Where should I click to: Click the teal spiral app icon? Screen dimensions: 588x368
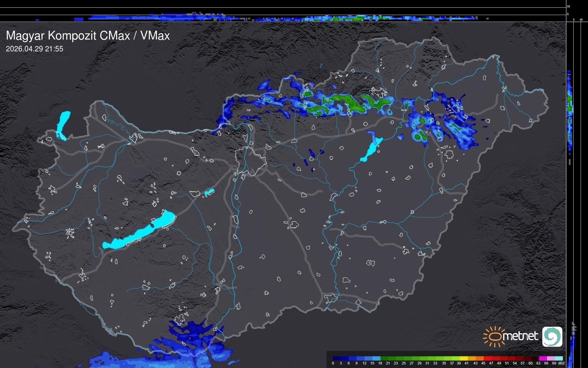tap(552, 336)
